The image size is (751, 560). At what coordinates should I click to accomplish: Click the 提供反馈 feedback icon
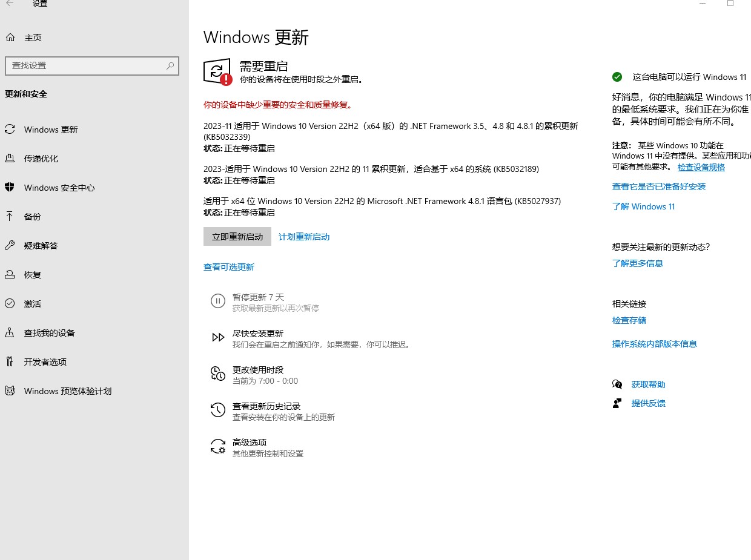(x=617, y=403)
